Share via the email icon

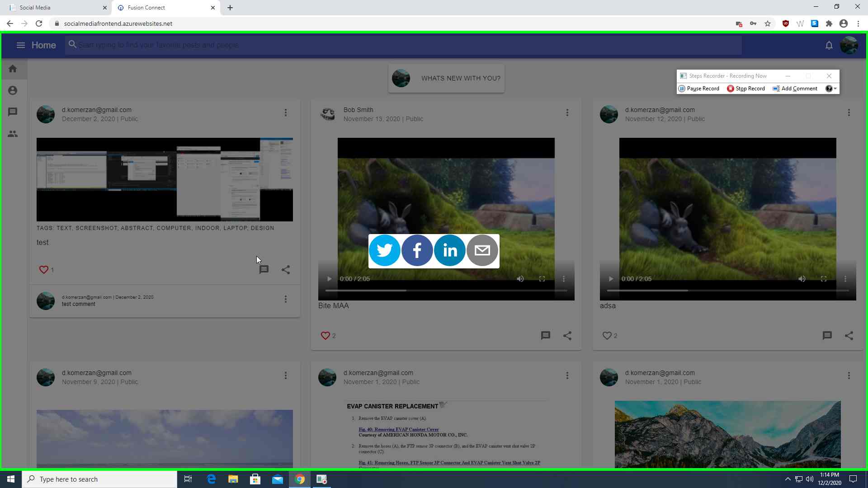pos(482,250)
